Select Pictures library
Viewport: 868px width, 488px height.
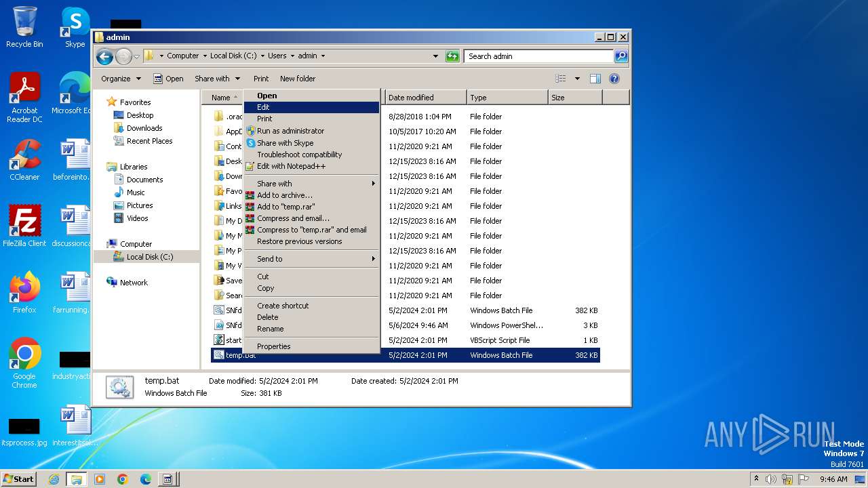(140, 205)
